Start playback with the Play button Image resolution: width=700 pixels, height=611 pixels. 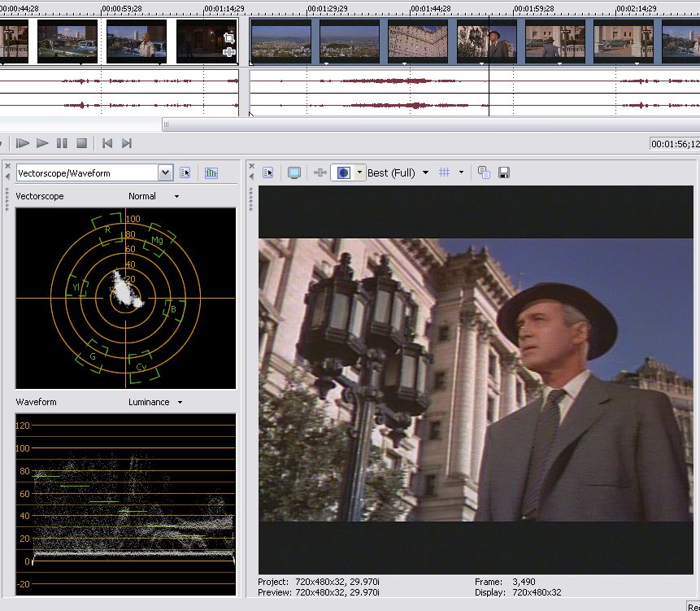pyautogui.click(x=42, y=143)
